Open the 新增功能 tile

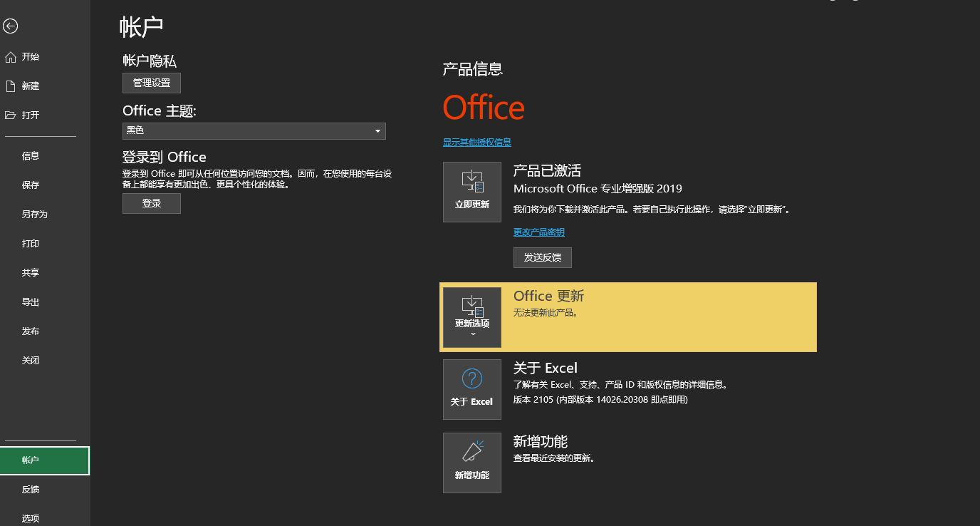tap(472, 463)
